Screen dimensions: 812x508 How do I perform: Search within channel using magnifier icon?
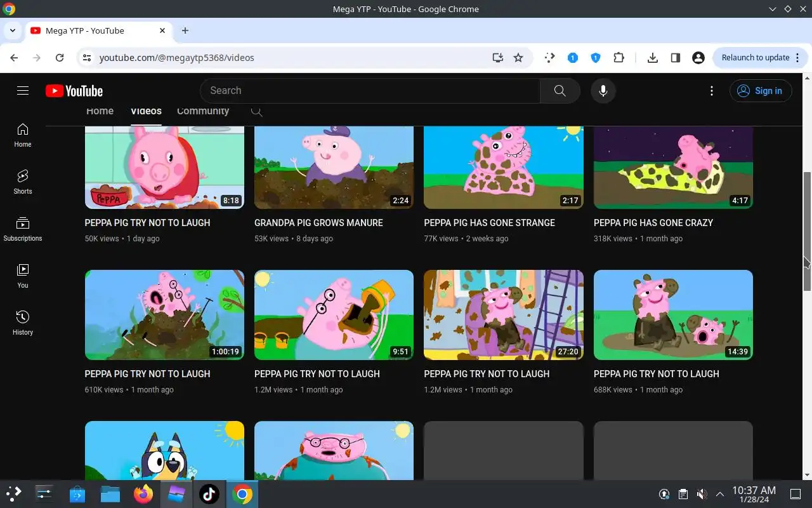click(x=256, y=112)
